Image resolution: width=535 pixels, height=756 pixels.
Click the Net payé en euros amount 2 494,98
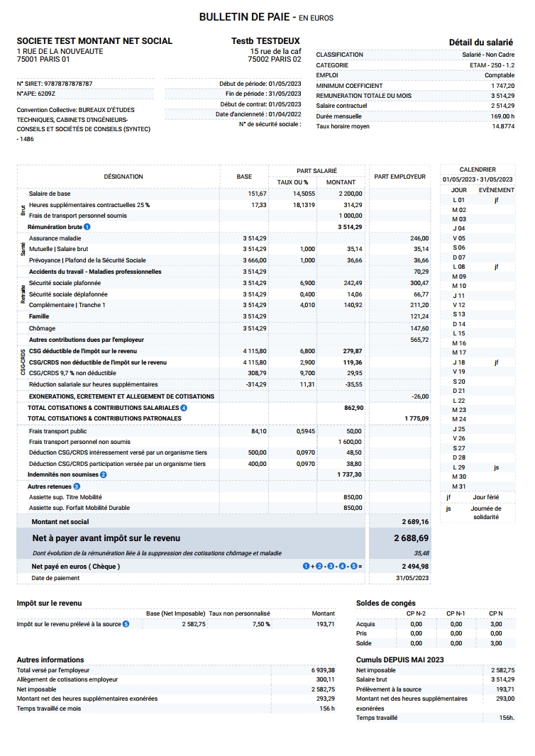(x=414, y=567)
